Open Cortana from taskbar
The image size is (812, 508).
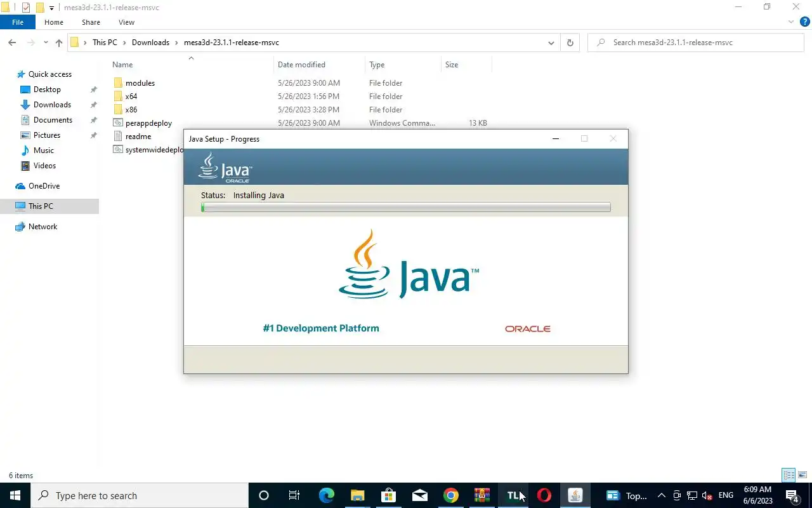(x=264, y=495)
